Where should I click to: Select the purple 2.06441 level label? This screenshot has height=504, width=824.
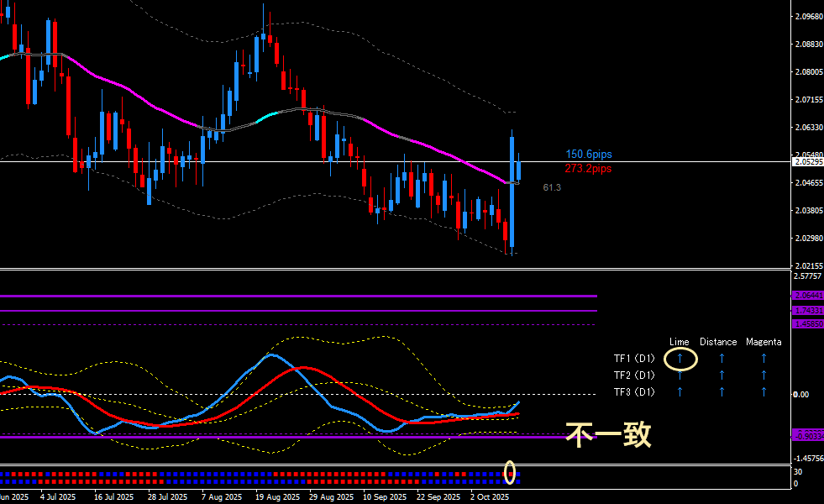(808, 296)
